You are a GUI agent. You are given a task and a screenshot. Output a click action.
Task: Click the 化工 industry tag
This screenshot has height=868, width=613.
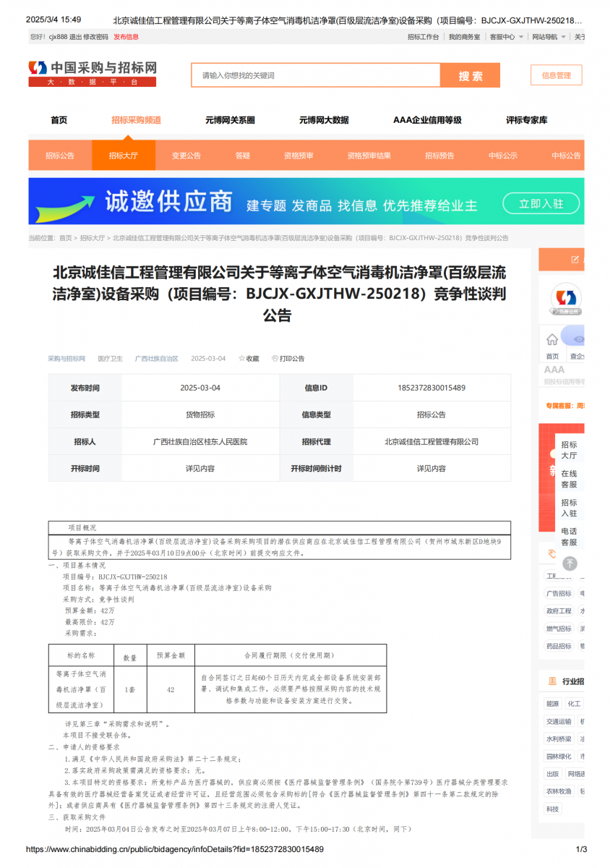(574, 704)
